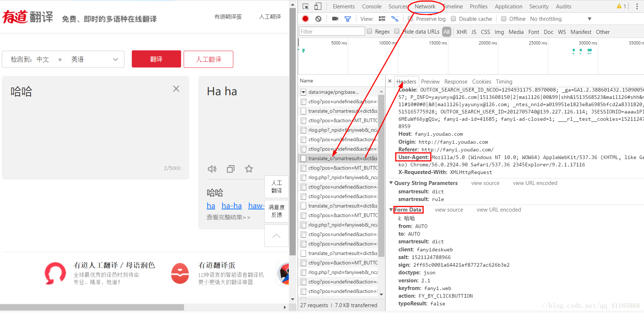Enable the Disable cache checkbox
The width and height of the screenshot is (644, 313).
point(453,19)
